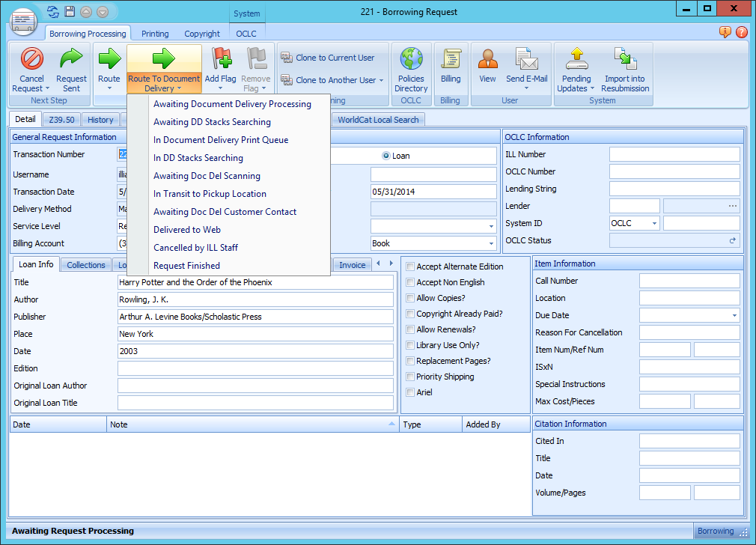
Task: Select the Cancel Request tool
Action: coord(31,66)
